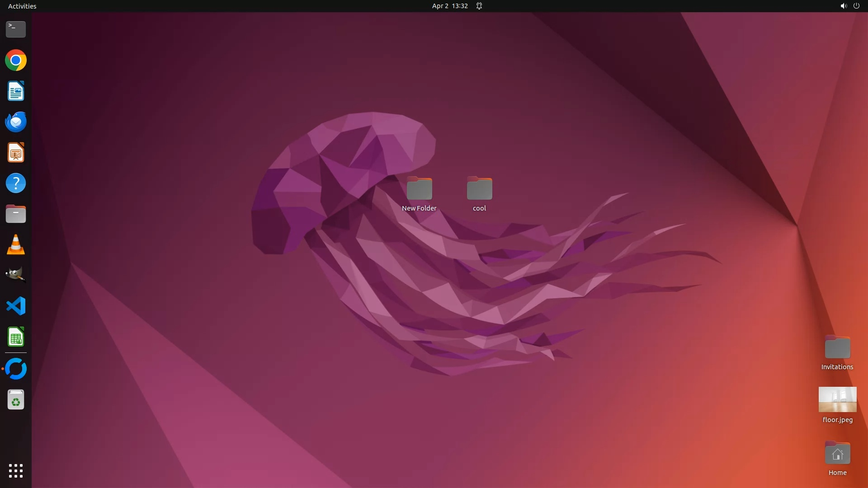This screenshot has height=488, width=868.
Task: Open LibreOffice Calc spreadsheet app
Action: (x=16, y=337)
